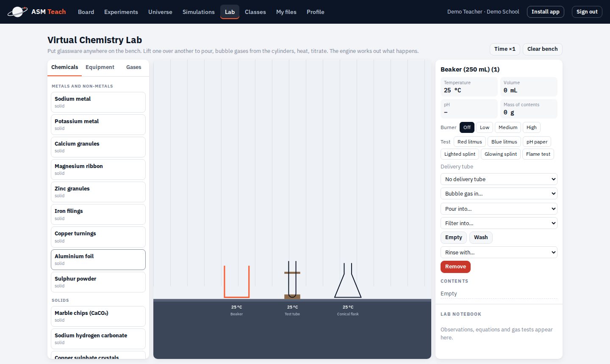Open the Bubble gas in dropdown
This screenshot has width=610, height=364.
(499, 193)
